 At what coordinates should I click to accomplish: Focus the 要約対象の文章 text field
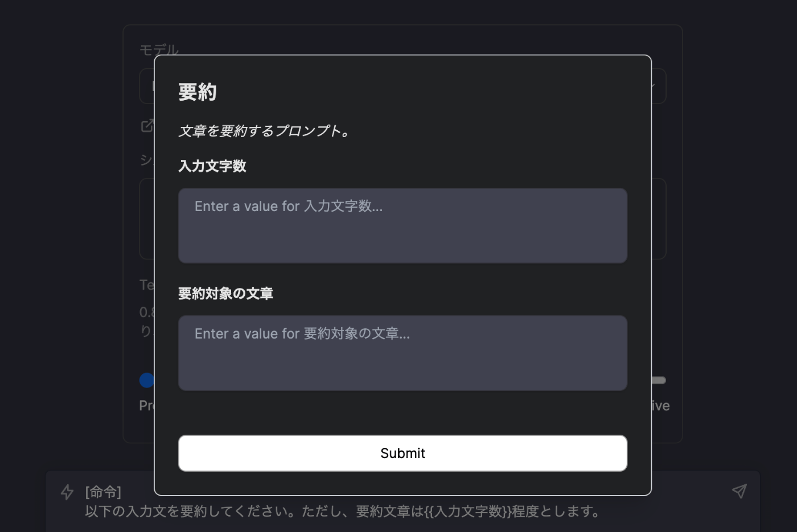pos(402,353)
